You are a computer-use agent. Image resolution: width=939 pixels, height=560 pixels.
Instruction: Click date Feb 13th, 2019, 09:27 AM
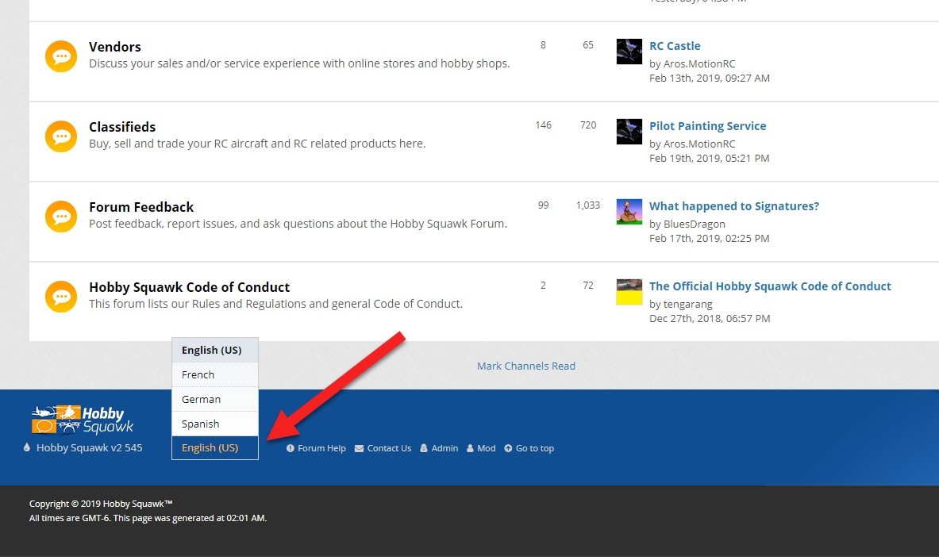(x=710, y=78)
